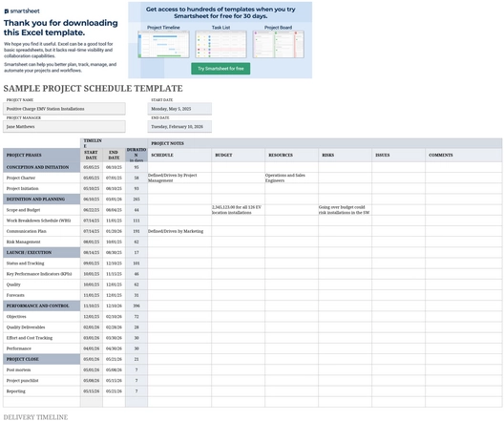Select the BUDGET column header
Image resolution: width=504 pixels, height=421 pixels.
pyautogui.click(x=239, y=155)
